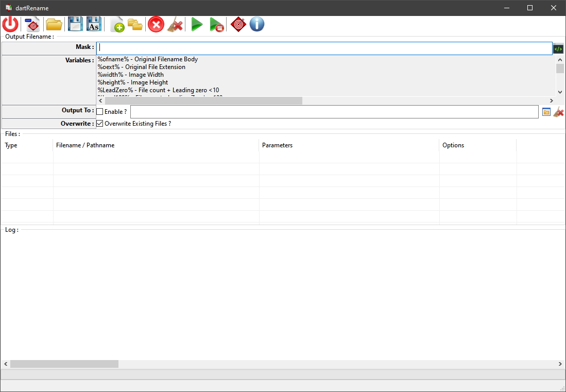Click the red power exit icon
566x392 pixels.
[x=10, y=25]
